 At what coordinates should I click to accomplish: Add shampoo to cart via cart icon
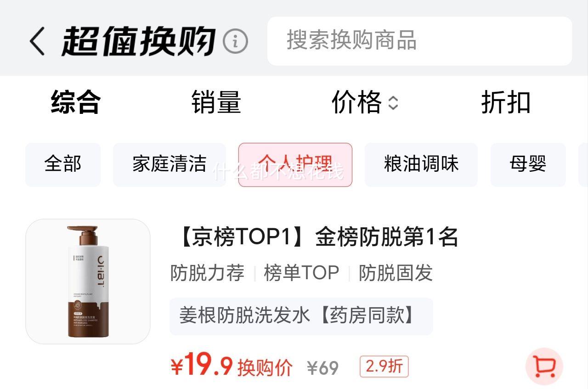544,366
